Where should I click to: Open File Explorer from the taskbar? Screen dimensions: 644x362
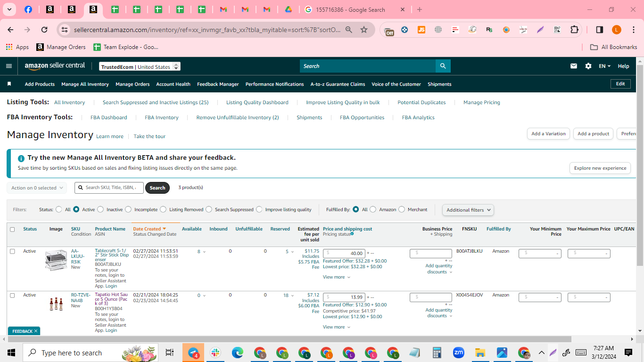480,353
